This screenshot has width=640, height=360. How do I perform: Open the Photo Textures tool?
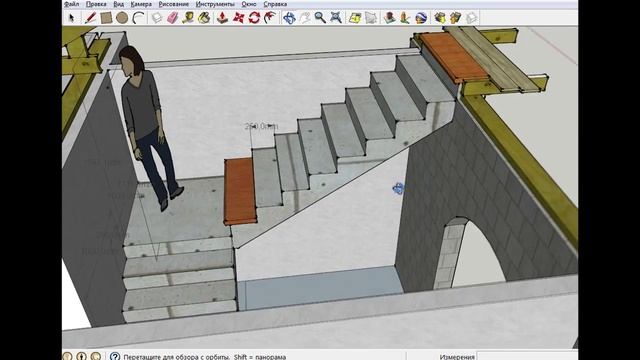pyautogui.click(x=405, y=18)
